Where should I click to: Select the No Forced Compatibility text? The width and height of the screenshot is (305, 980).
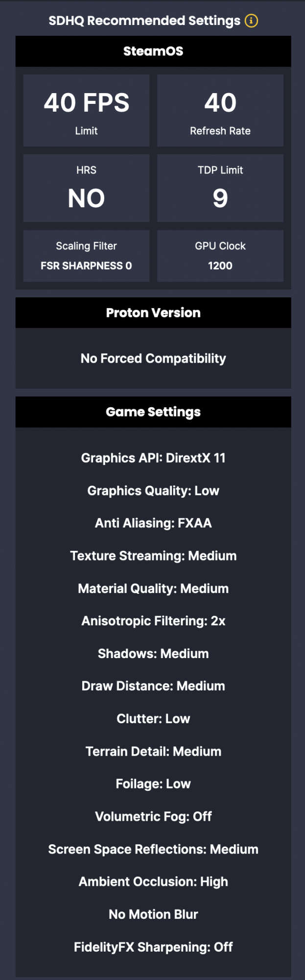[153, 359]
